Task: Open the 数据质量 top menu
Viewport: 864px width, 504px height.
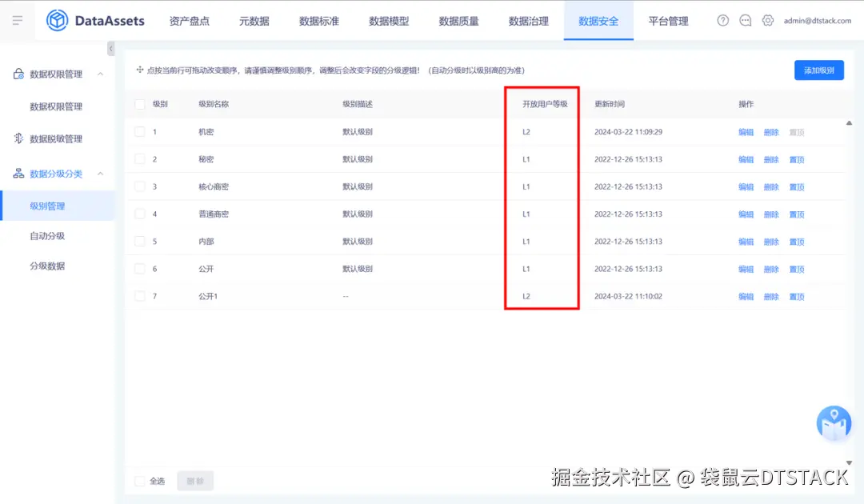Action: click(458, 21)
